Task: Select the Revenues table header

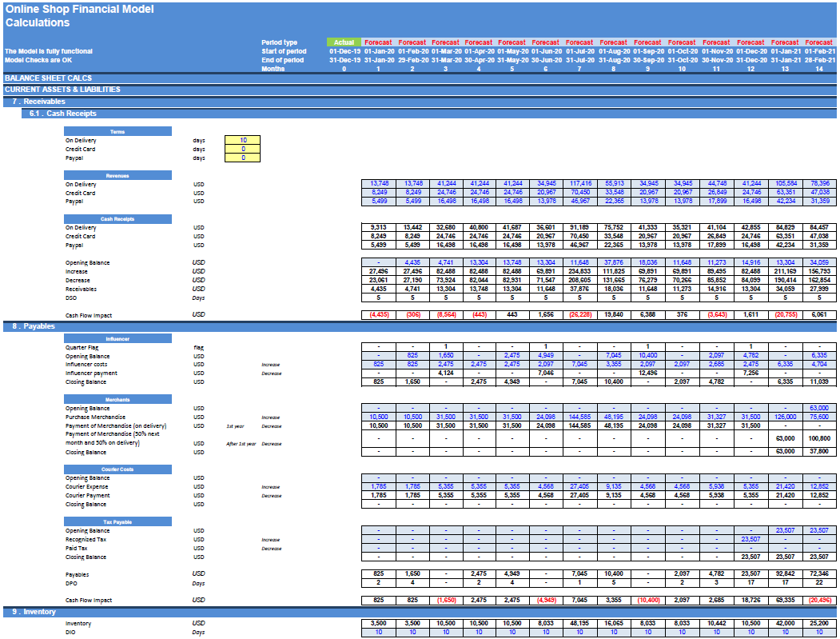Action: tap(117, 175)
